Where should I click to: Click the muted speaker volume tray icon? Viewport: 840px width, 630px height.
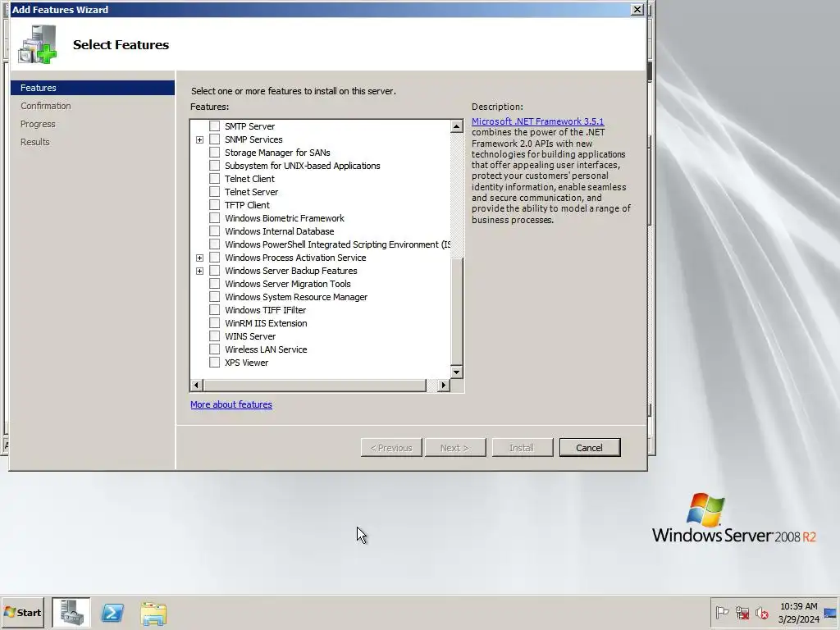pos(762,612)
